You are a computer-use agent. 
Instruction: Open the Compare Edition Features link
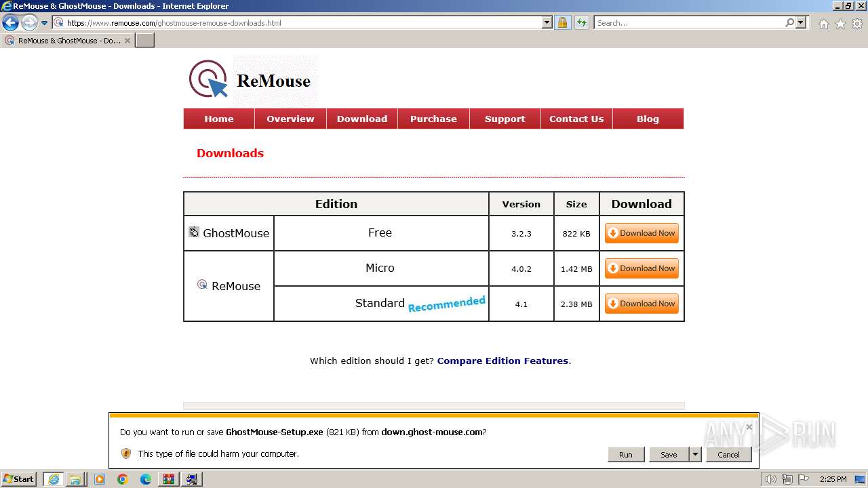[502, 361]
